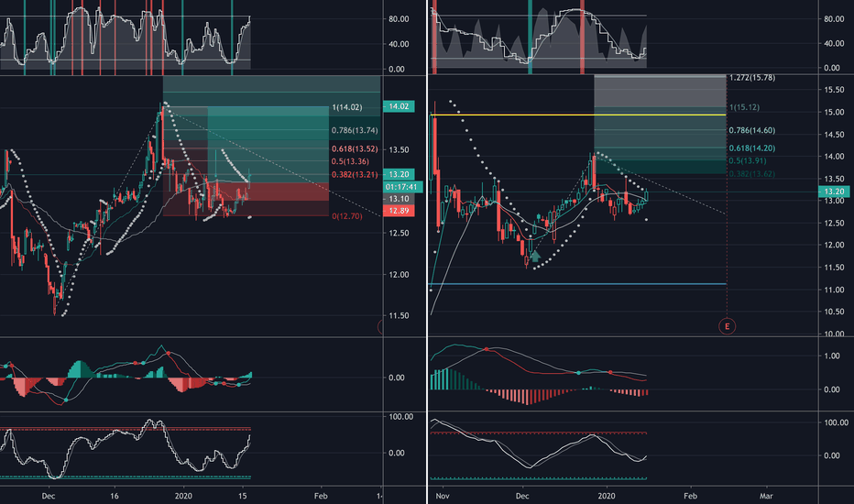Click the gray 13.10 price label
854x504 pixels.
(399, 199)
